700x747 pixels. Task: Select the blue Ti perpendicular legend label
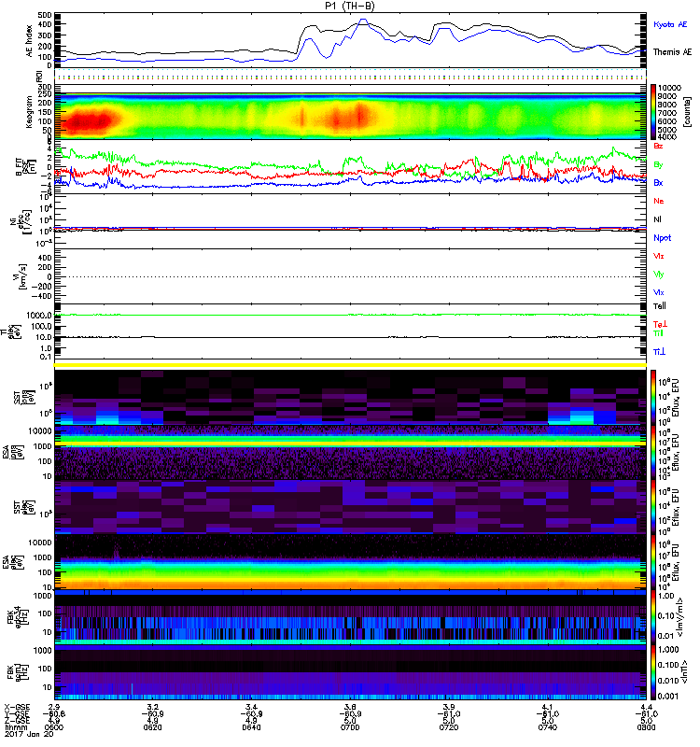[x=659, y=352]
